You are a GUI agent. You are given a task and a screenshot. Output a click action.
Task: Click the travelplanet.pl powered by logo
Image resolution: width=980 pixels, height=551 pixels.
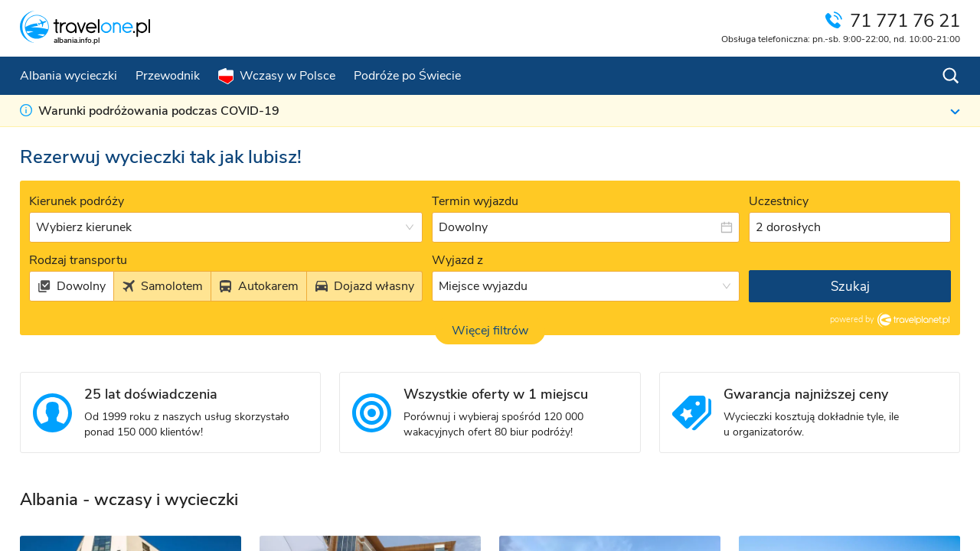coord(913,320)
